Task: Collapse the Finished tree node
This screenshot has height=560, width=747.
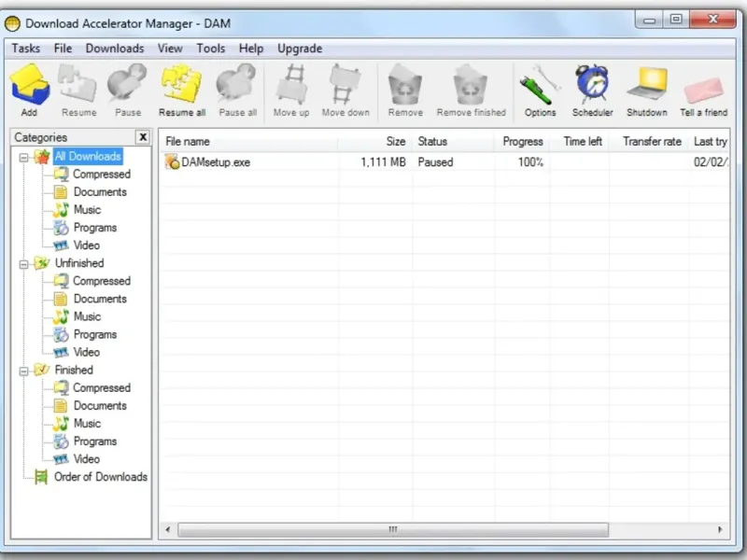Action: [23, 371]
